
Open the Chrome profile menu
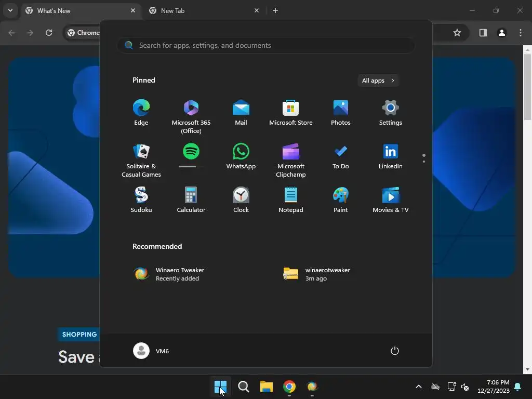(x=501, y=33)
